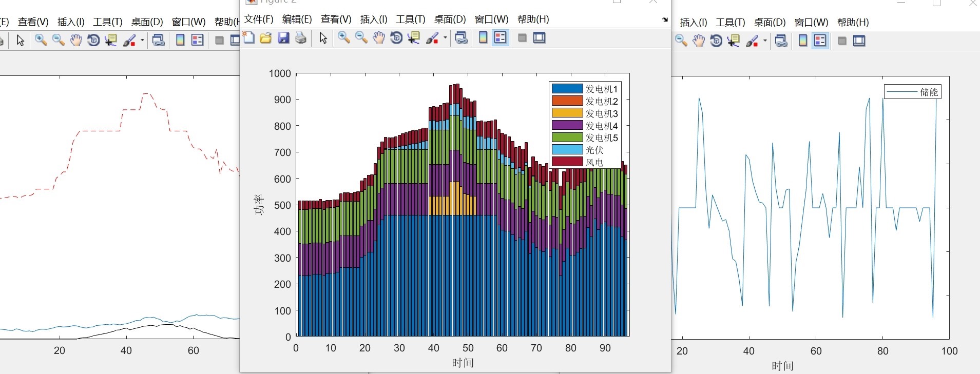
Task: Pick Data Cursor tool in the left figure window
Action: [111, 40]
